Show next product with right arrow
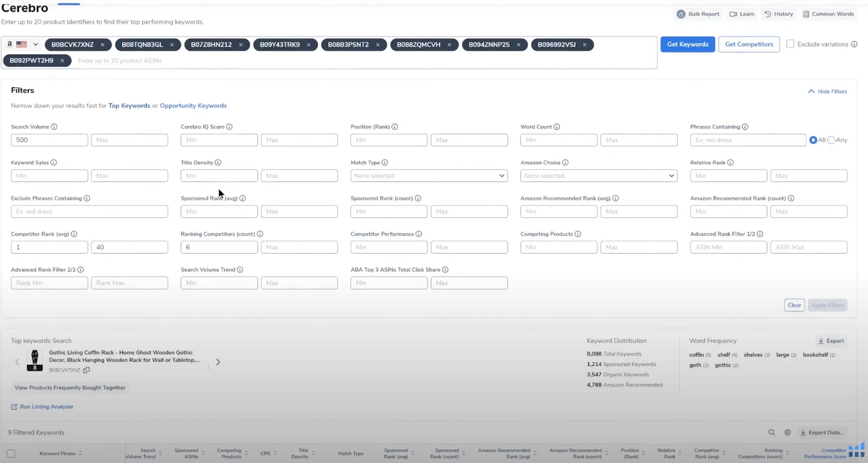868x463 pixels. [x=218, y=362]
